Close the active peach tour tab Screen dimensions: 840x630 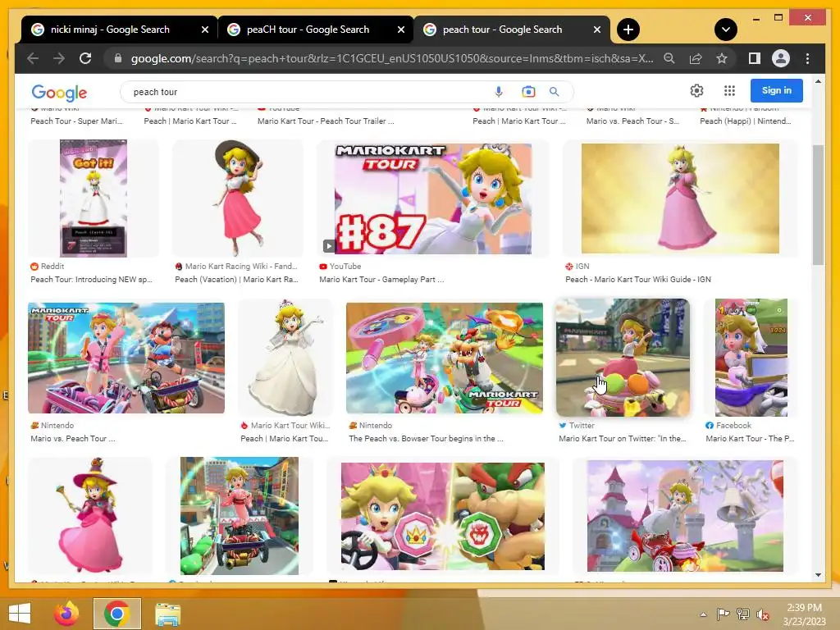point(597,30)
